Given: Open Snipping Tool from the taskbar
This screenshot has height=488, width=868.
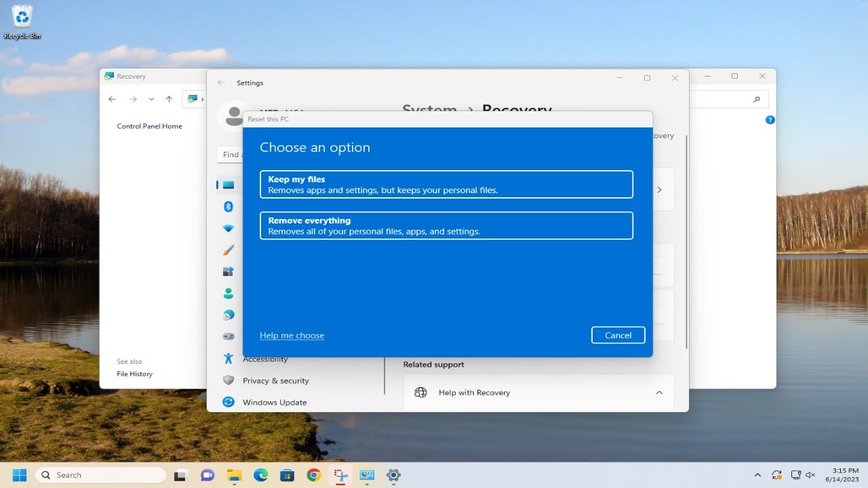Looking at the screenshot, I should 340,475.
